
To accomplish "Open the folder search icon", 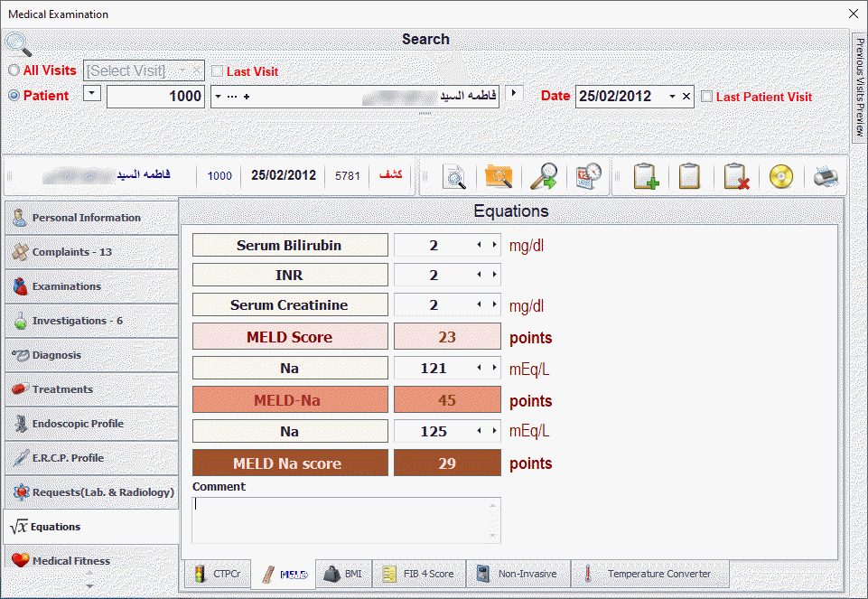I will pyautogui.click(x=499, y=176).
